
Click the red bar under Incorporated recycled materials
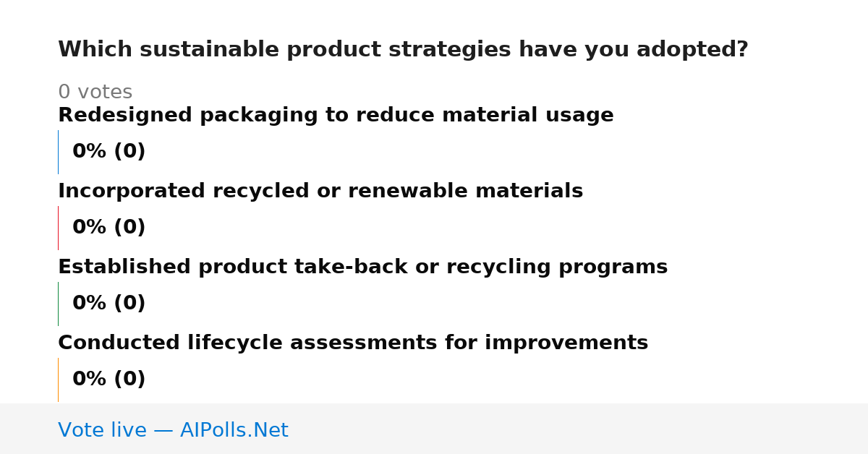coord(58,228)
